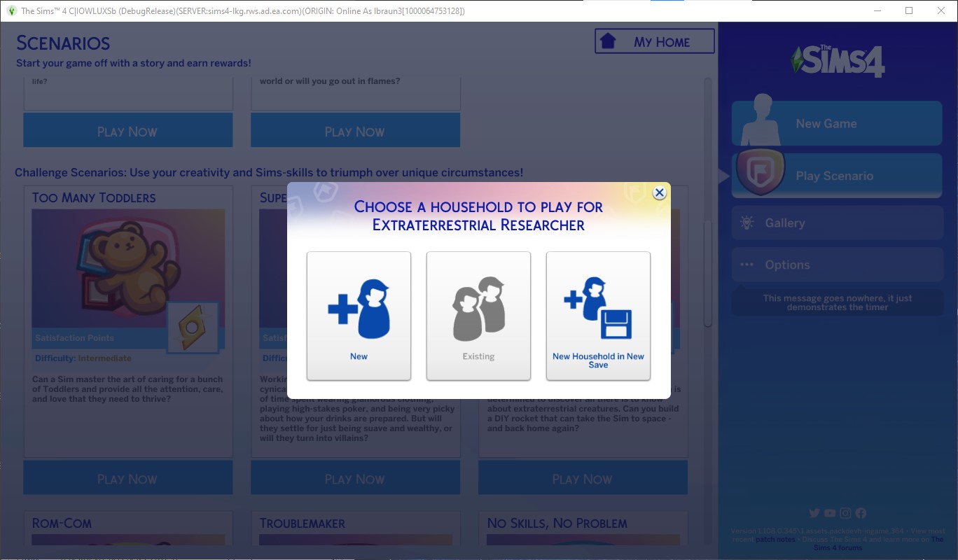Open the Play Scenario menu item
958x560 pixels.
click(837, 176)
